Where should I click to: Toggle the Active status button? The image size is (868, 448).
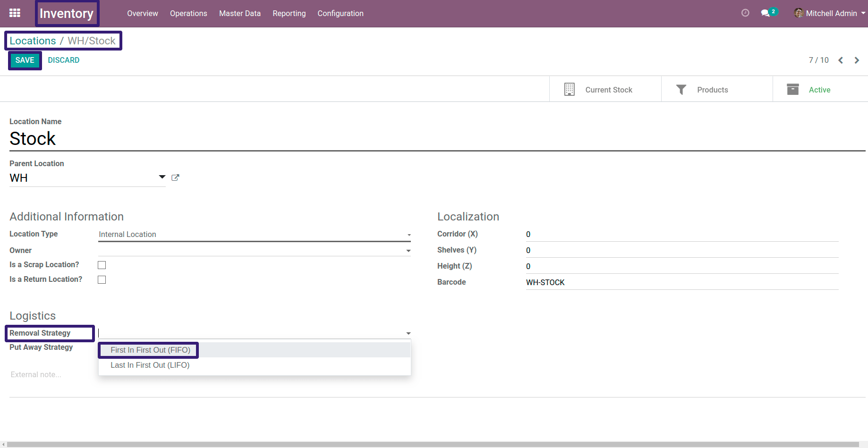click(x=820, y=90)
